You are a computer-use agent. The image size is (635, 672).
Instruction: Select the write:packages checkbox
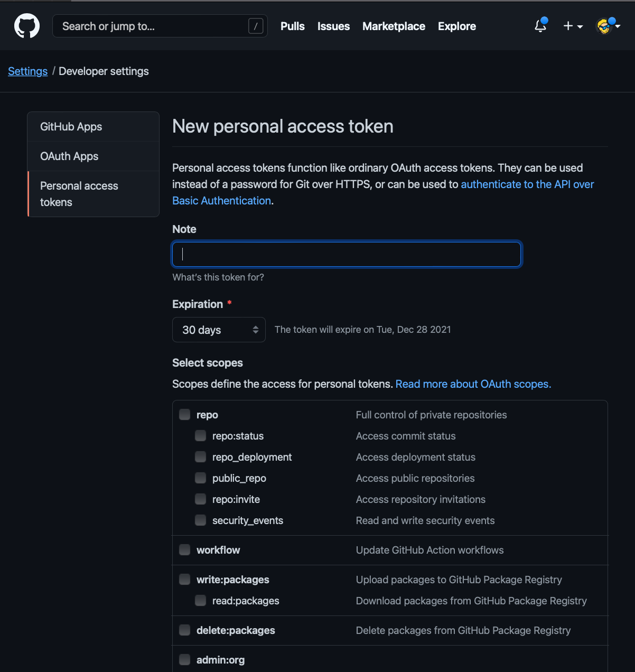point(184,580)
